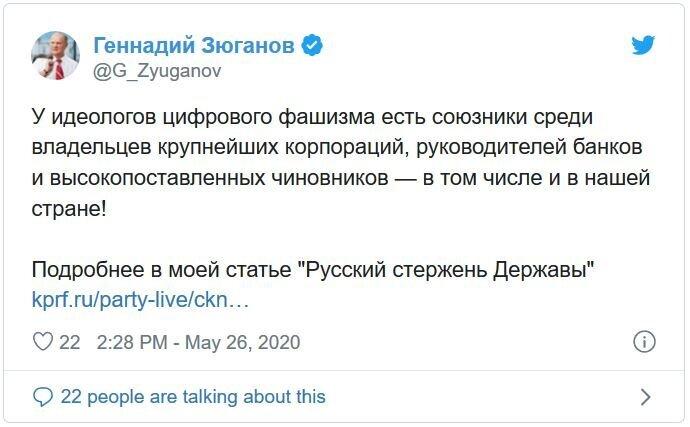The height and width of the screenshot is (427, 690).
Task: Click the "Подробнее в моей статье" line
Action: (x=160, y=271)
